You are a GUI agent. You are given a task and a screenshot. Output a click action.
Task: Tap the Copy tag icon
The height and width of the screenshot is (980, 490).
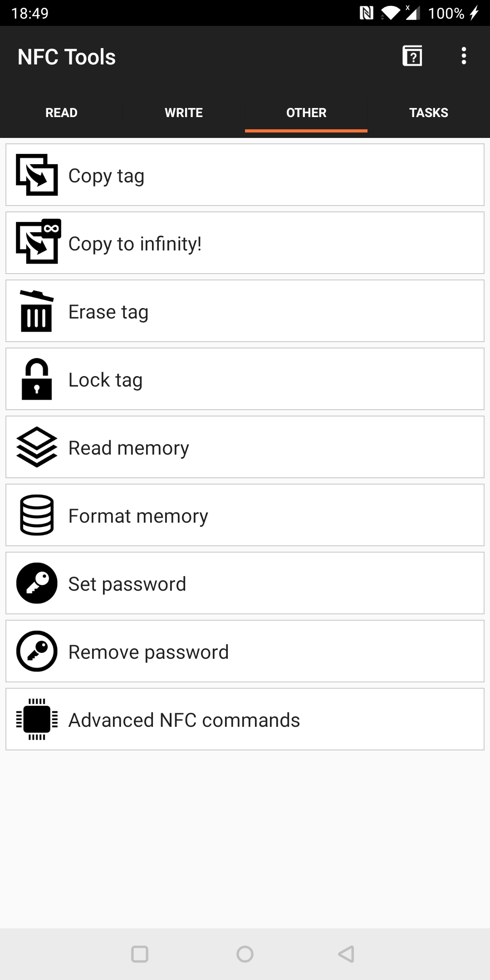37,175
